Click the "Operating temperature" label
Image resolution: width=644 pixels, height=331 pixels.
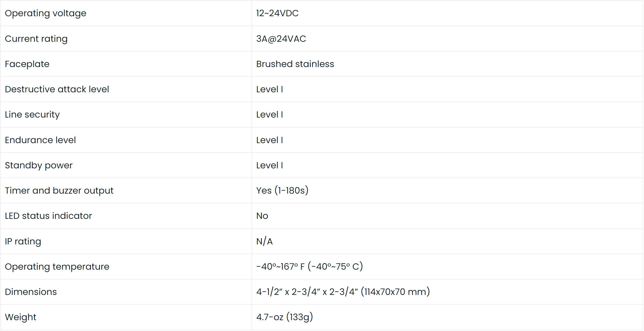(57, 267)
